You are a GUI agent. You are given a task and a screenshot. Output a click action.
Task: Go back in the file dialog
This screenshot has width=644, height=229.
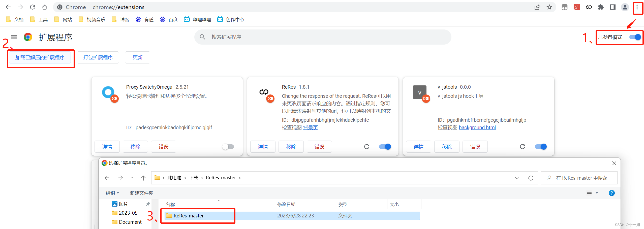click(x=107, y=178)
